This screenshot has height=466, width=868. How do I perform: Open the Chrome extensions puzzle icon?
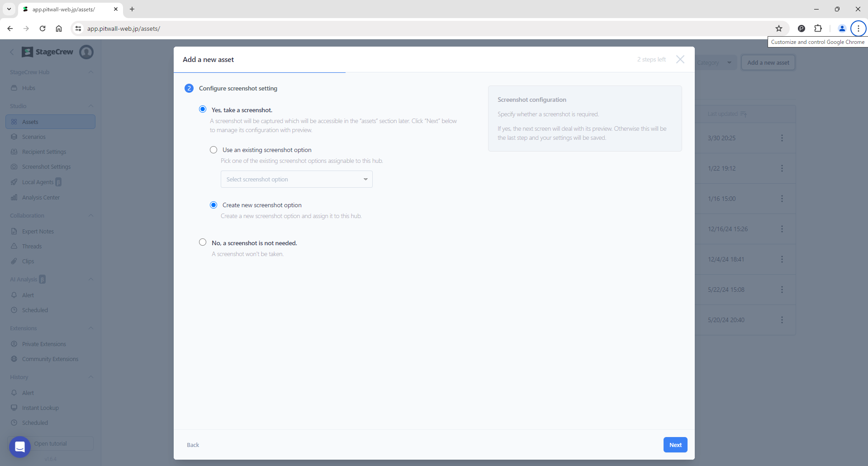point(818,29)
